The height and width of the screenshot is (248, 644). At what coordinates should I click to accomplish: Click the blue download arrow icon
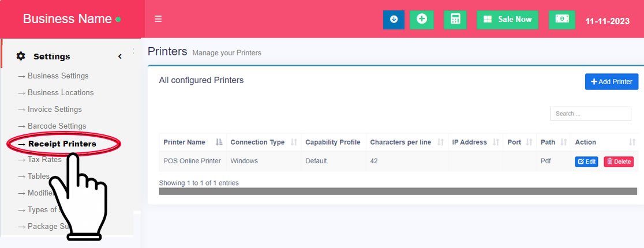[394, 20]
